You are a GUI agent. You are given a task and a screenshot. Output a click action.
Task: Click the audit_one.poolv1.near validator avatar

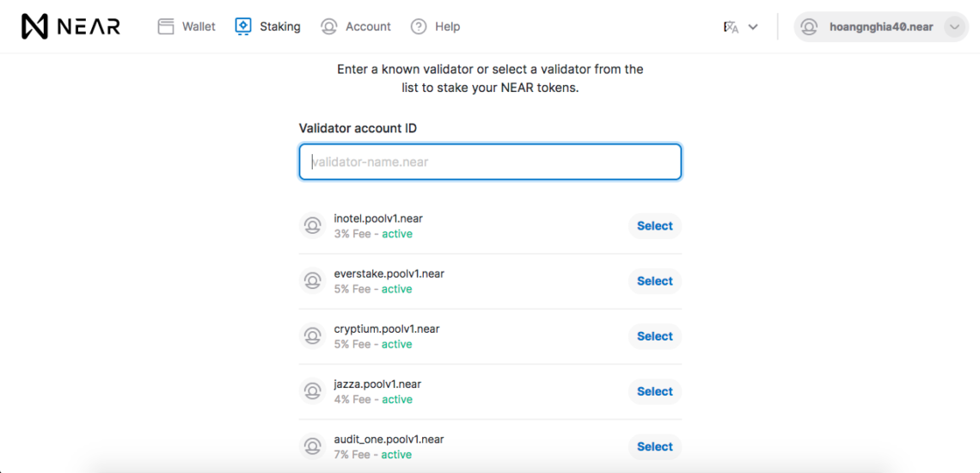[x=312, y=446]
